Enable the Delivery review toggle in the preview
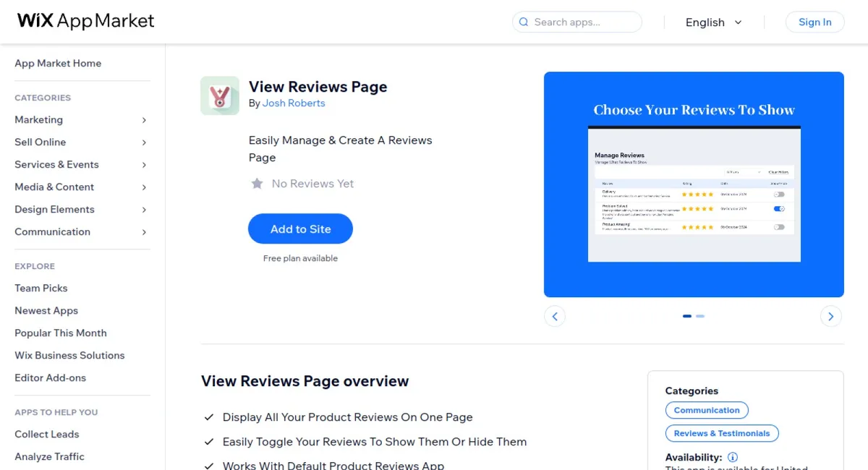The image size is (868, 470). 779,194
